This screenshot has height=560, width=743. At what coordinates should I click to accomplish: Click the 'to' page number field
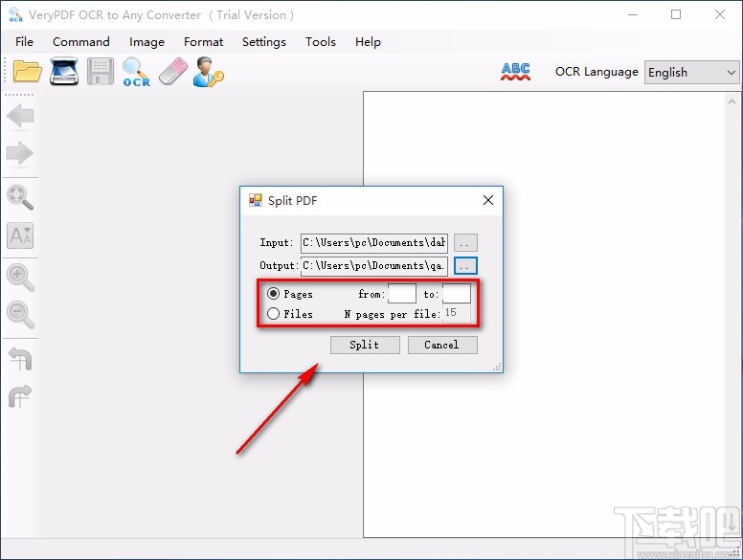457,293
